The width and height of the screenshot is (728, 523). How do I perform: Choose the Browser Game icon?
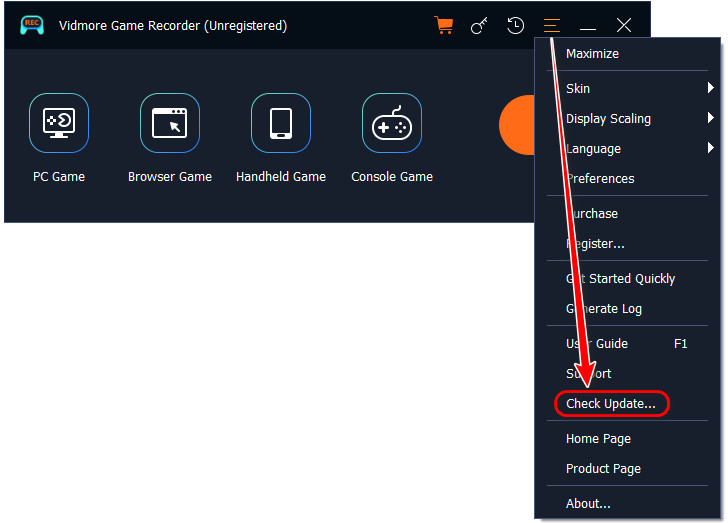(170, 123)
